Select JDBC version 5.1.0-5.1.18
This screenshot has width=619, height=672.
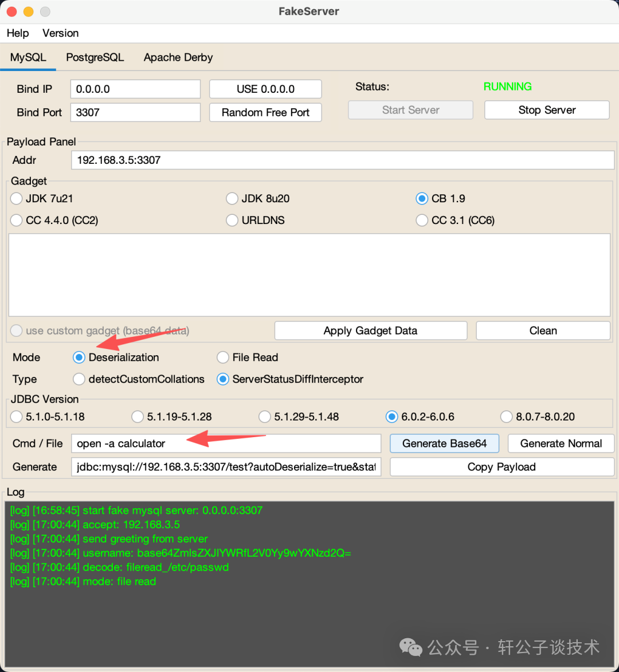(x=48, y=416)
